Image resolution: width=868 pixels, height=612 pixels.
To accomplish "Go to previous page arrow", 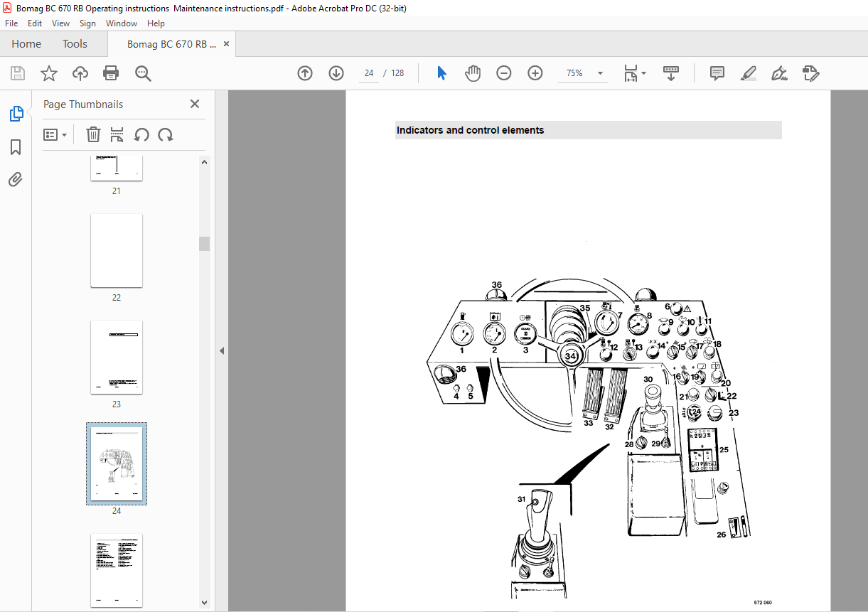I will pyautogui.click(x=305, y=73).
